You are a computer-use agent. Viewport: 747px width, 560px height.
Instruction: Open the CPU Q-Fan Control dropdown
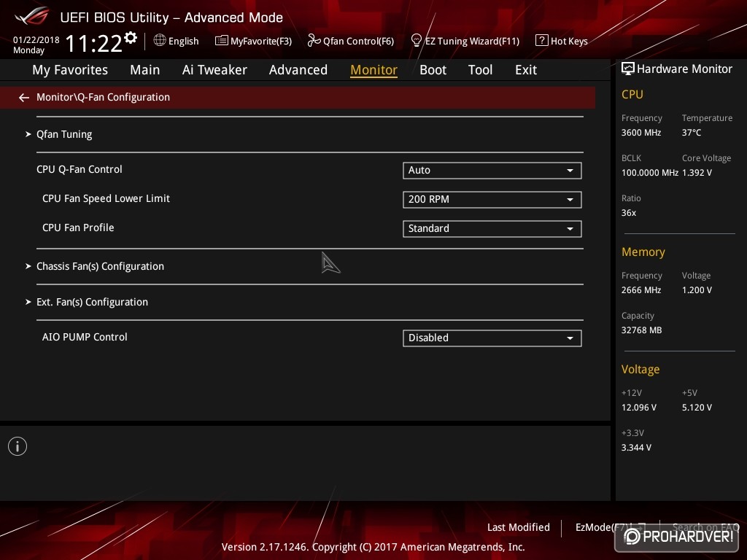point(492,171)
